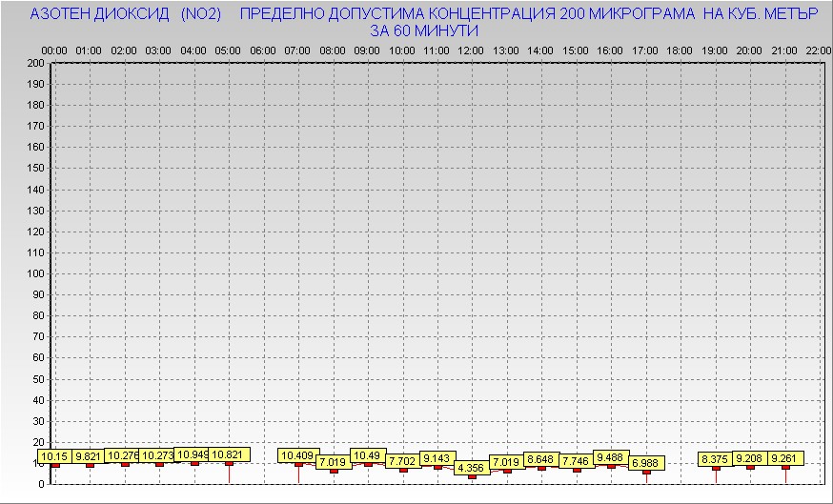Click the 9.488 value label

tap(611, 457)
